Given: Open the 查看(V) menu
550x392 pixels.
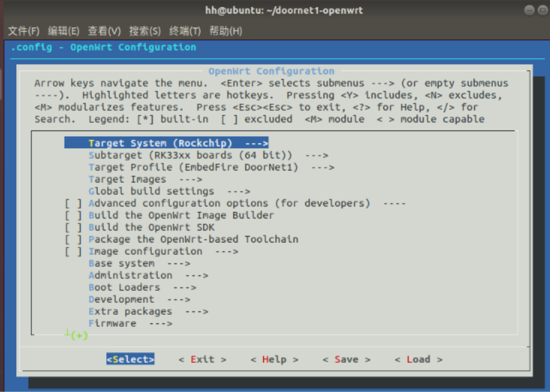Looking at the screenshot, I should (x=104, y=31).
